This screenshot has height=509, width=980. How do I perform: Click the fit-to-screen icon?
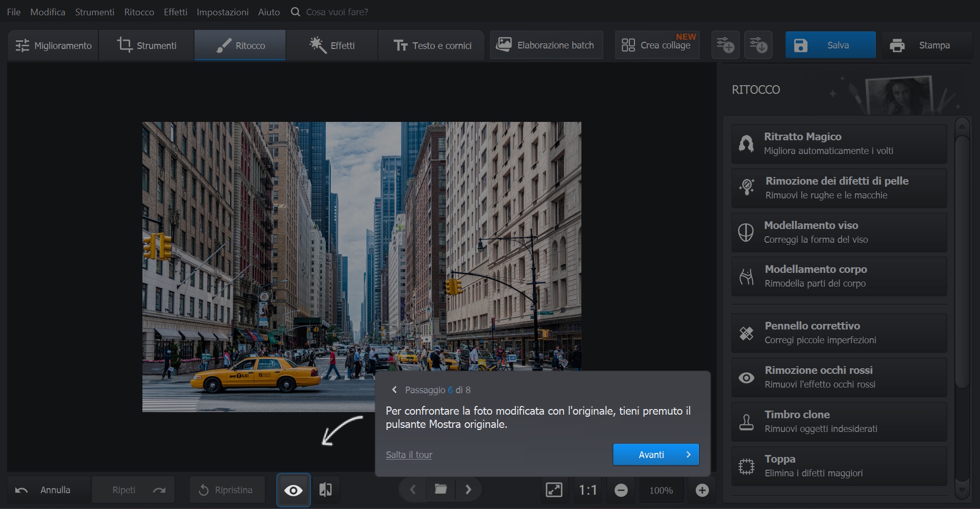tap(554, 490)
